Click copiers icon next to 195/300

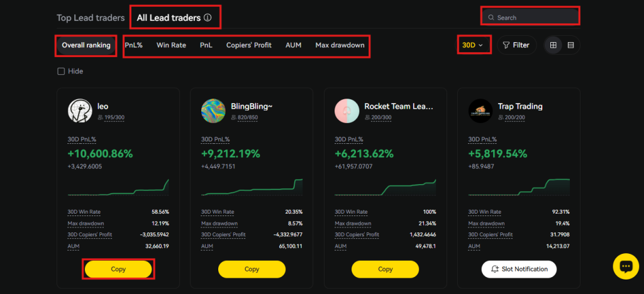100,117
